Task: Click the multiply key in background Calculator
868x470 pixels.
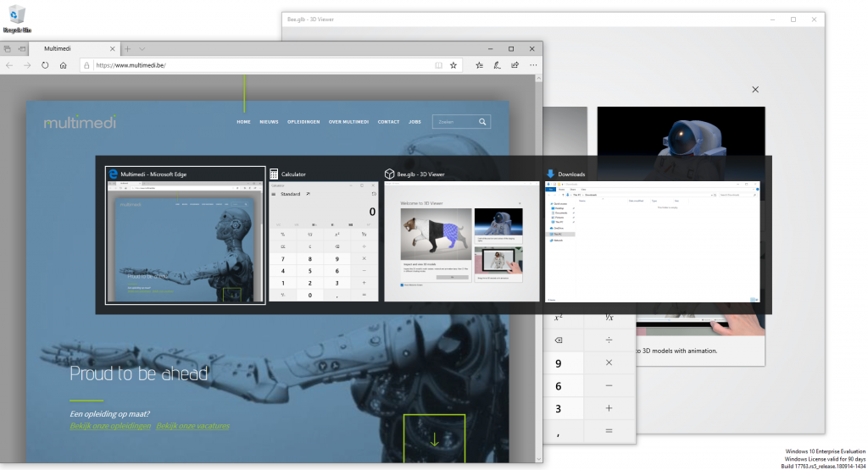Action: coord(609,362)
